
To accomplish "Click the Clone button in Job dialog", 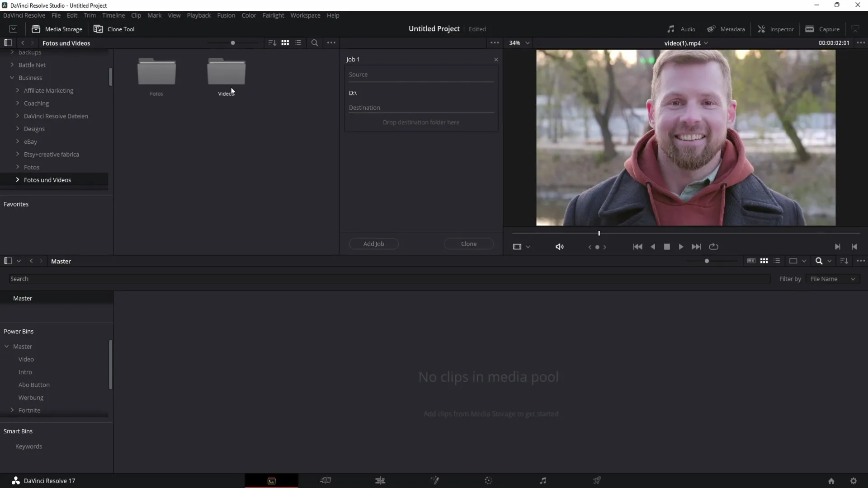I will click(468, 243).
